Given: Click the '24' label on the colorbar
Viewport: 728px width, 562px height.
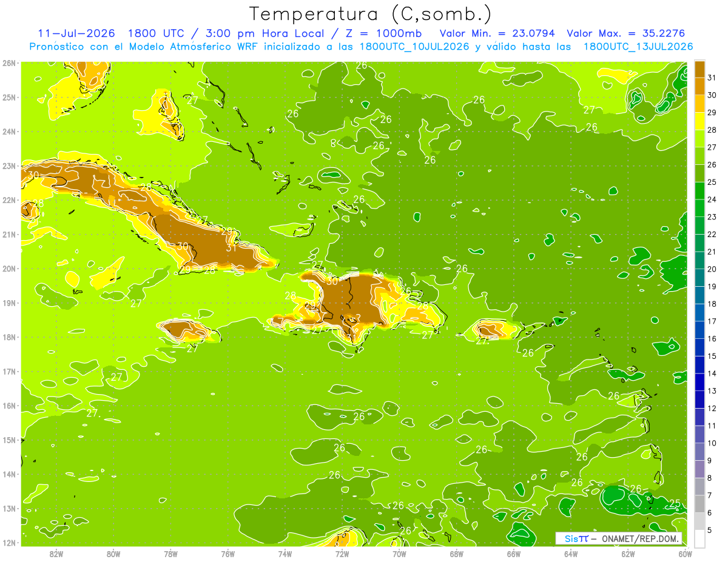Looking at the screenshot, I should (x=712, y=199).
